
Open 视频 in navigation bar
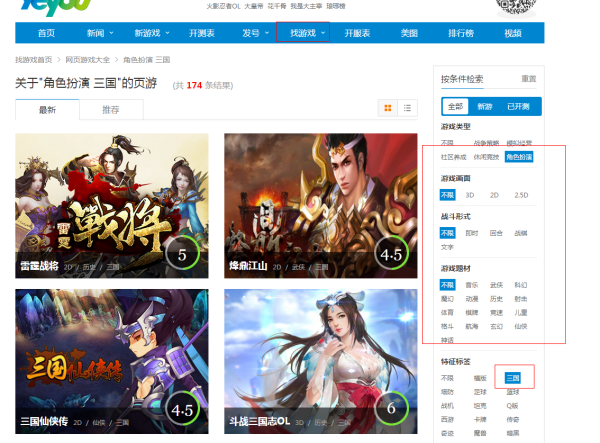(513, 33)
